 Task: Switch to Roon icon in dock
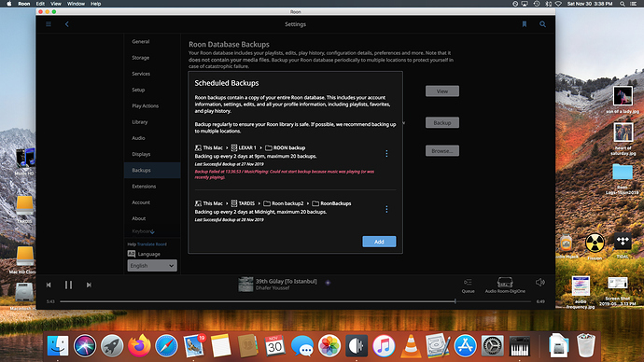click(x=357, y=345)
